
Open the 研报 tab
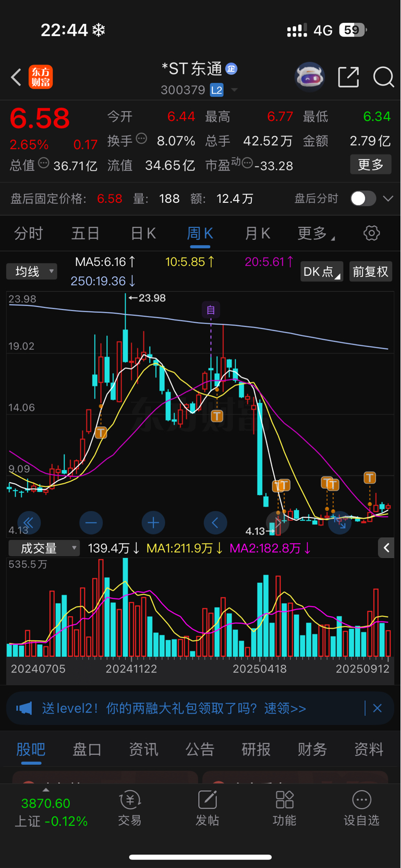(x=256, y=749)
